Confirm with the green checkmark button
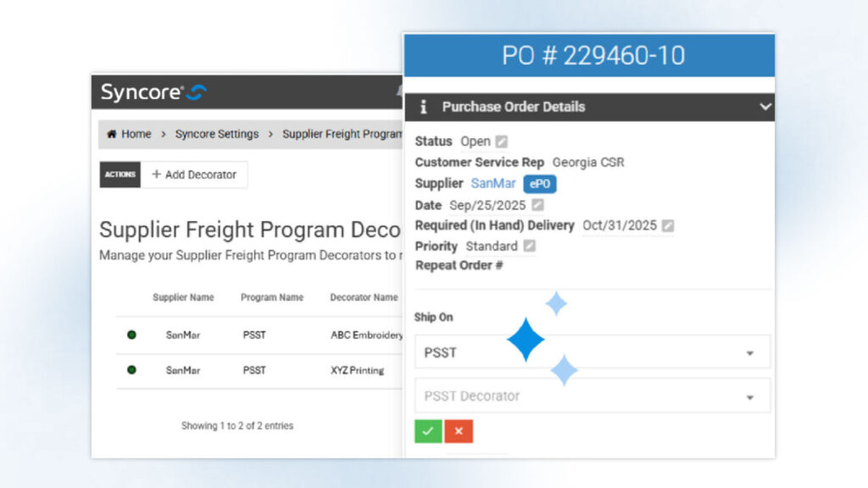Image resolution: width=868 pixels, height=488 pixels. click(x=428, y=430)
